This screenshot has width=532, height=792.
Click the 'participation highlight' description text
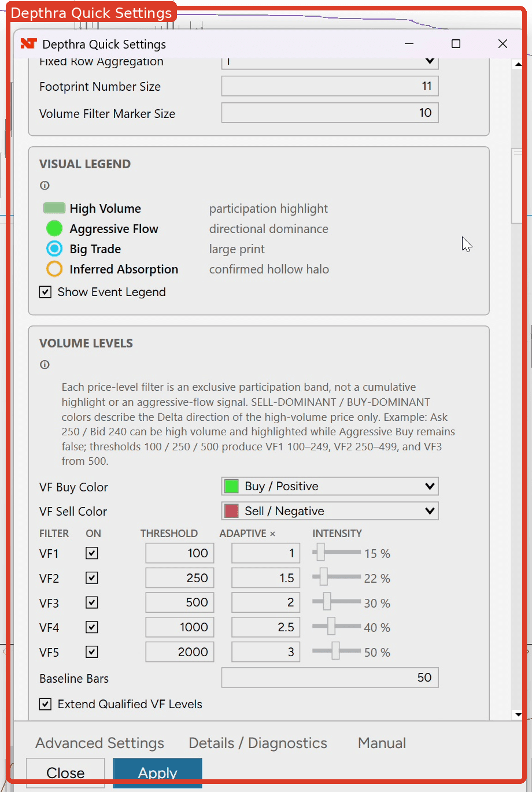tap(268, 209)
